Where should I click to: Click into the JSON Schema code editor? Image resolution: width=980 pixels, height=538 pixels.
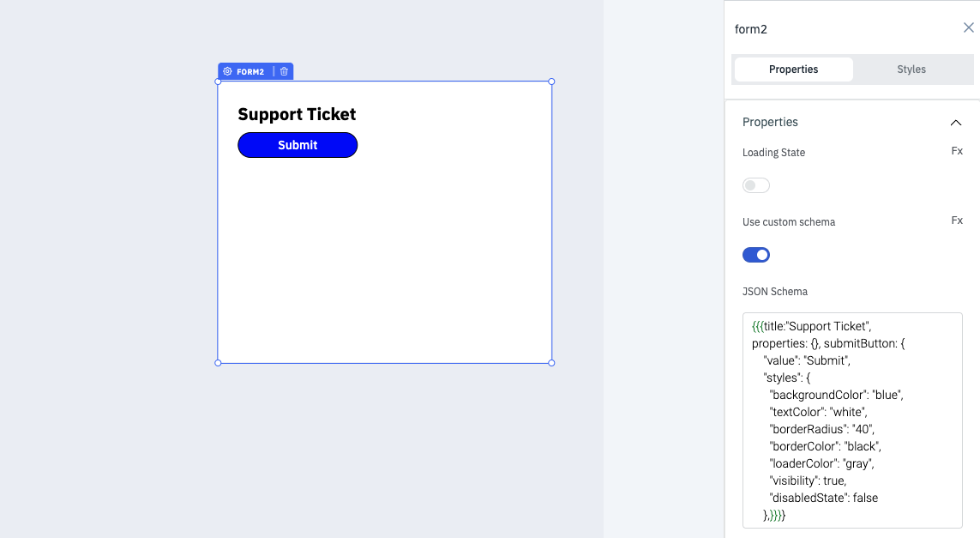click(851, 420)
